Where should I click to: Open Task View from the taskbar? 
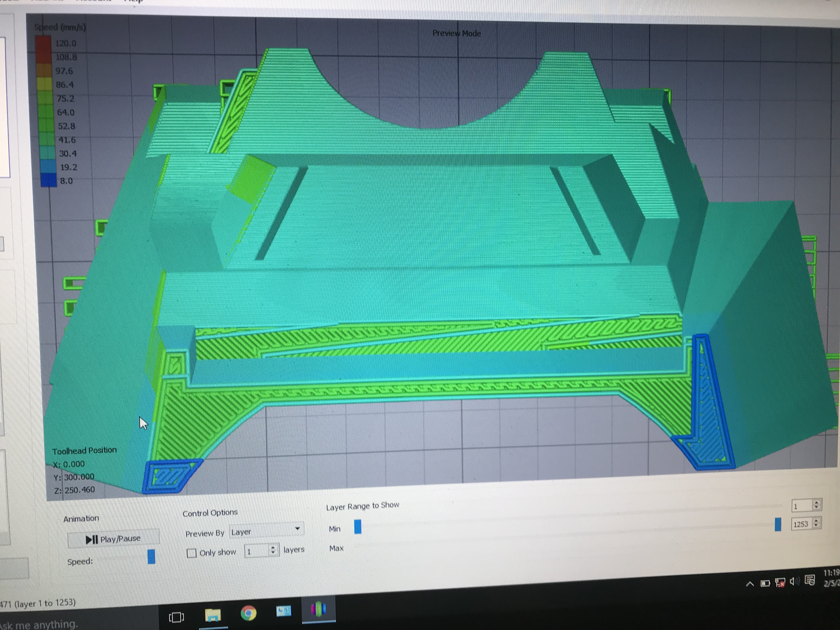176,617
